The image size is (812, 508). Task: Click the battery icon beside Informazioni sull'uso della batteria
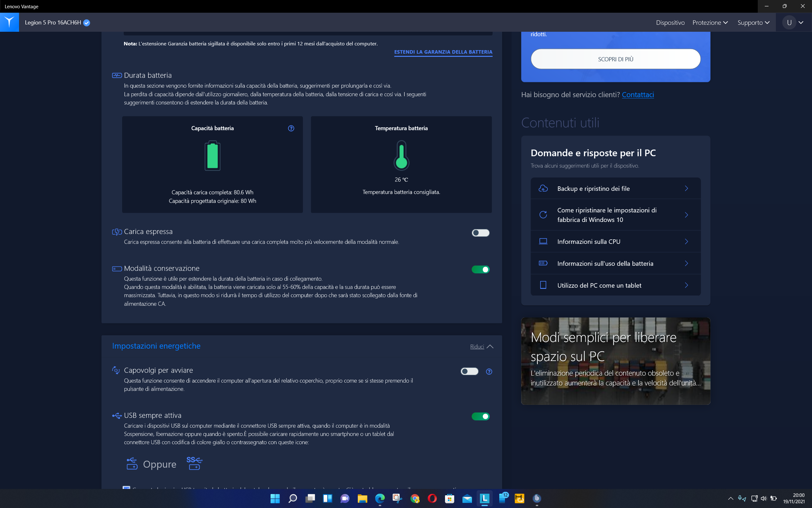[x=543, y=263]
